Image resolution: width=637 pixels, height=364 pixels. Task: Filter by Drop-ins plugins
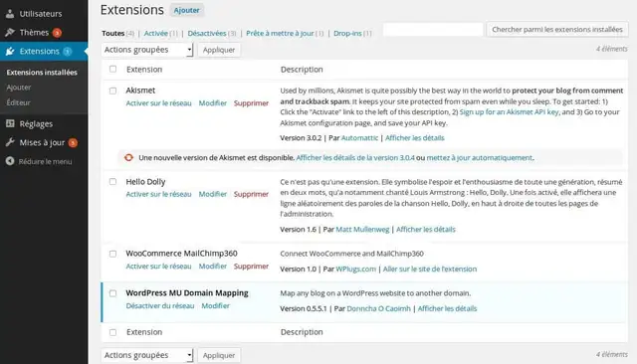pos(347,33)
